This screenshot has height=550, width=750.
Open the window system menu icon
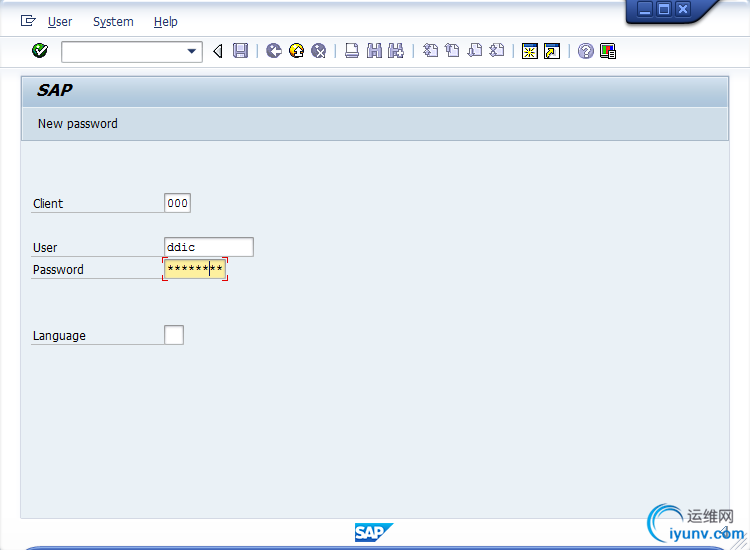28,21
